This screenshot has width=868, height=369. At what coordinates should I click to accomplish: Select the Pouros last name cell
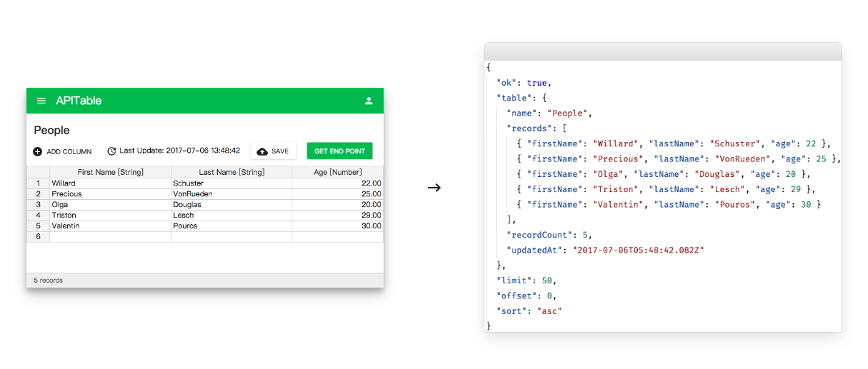tap(231, 226)
